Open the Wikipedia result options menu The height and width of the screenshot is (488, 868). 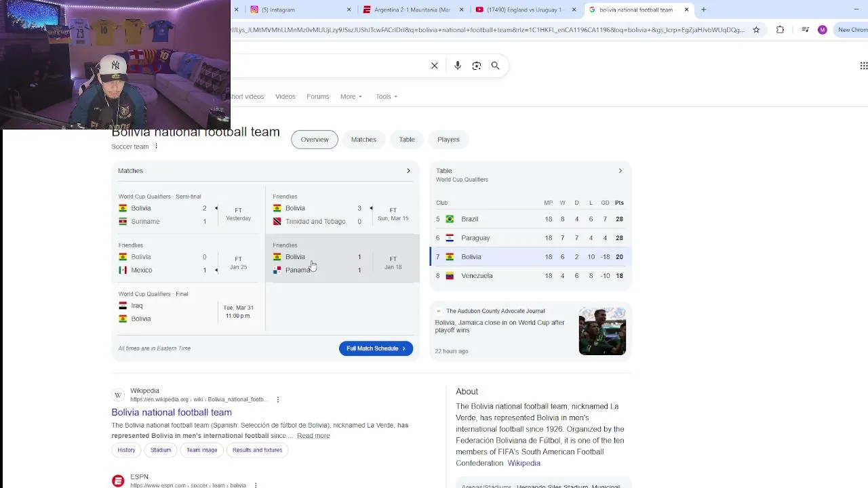point(278,400)
